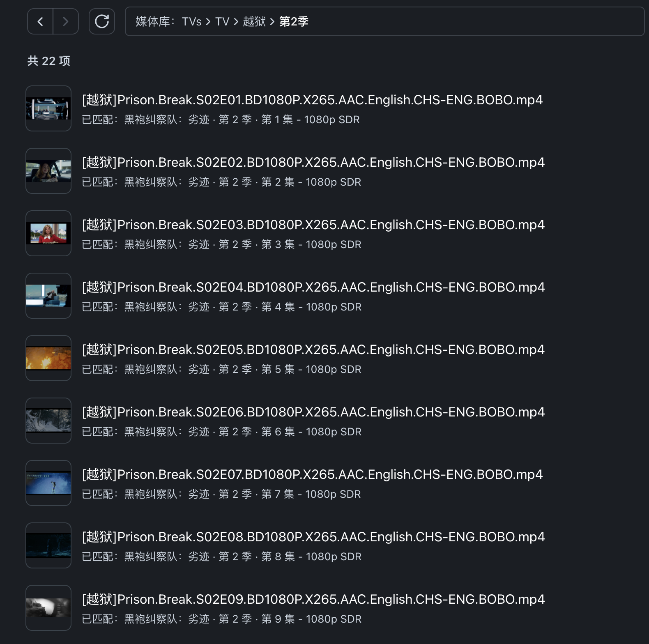Open the S02E03 episode thumbnail
The height and width of the screenshot is (644, 649).
pos(48,233)
